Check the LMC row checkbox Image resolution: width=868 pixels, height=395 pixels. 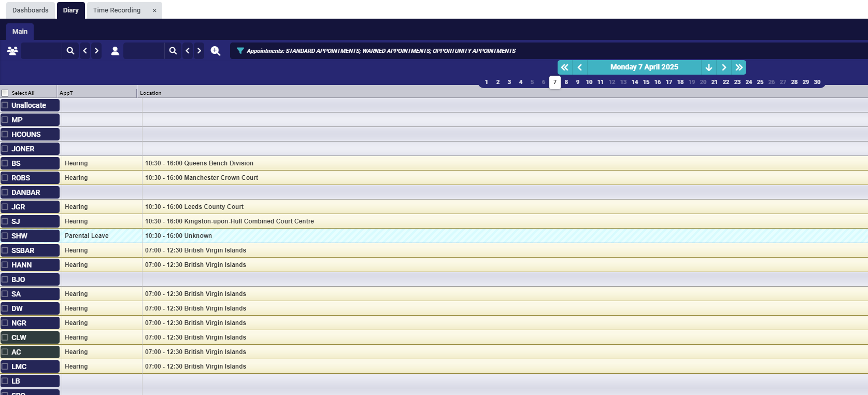[5, 366]
